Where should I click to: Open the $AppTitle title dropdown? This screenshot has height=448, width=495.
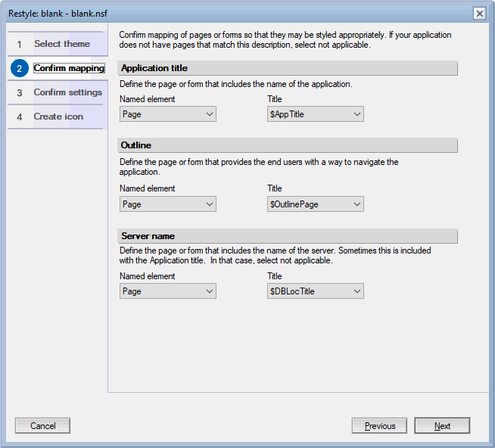coord(316,114)
